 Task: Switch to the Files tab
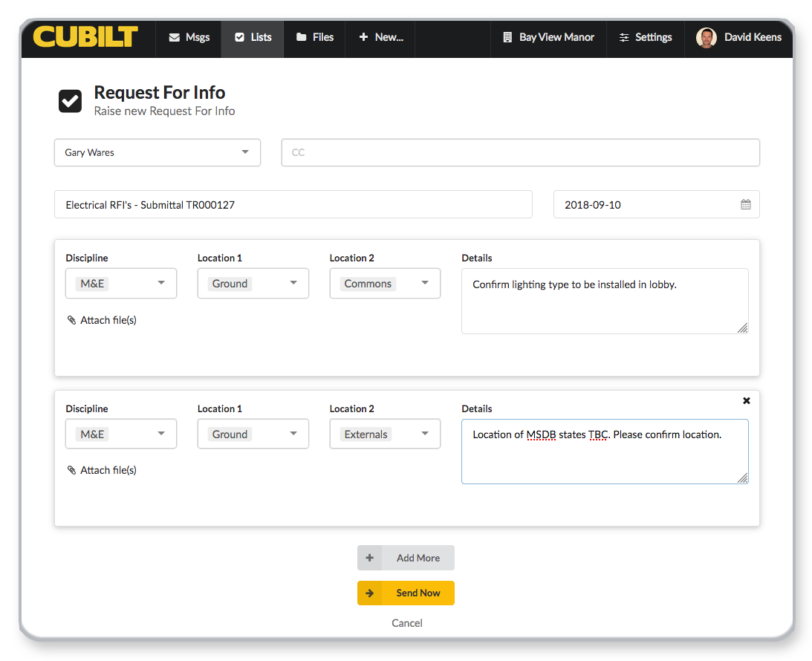pyautogui.click(x=315, y=37)
